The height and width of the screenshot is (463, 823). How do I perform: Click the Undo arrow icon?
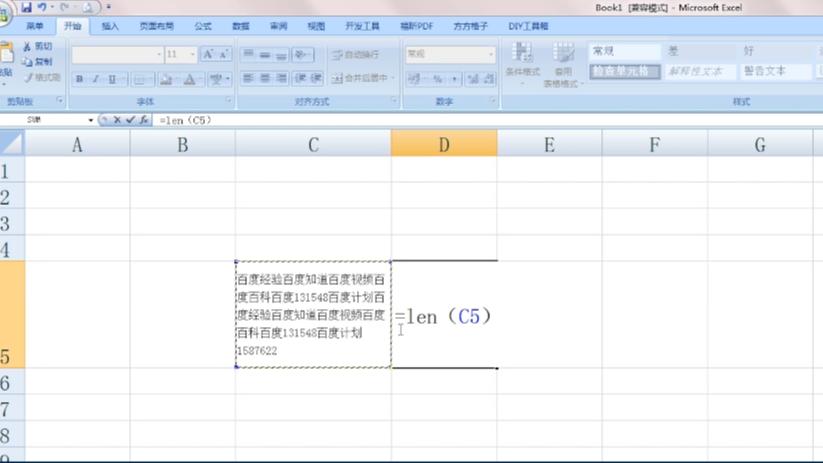[42, 7]
